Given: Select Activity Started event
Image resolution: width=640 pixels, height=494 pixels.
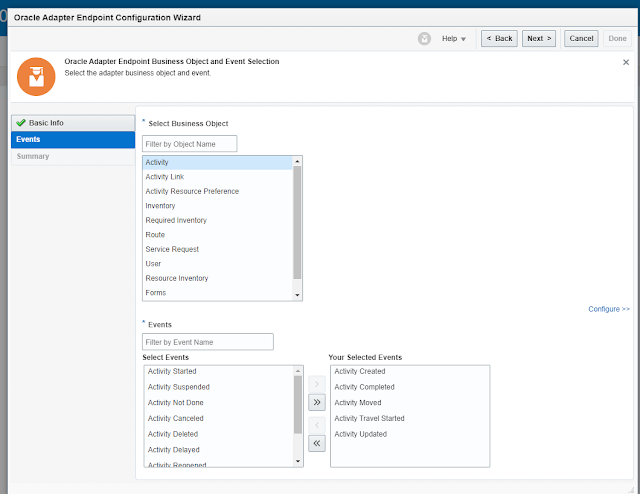Looking at the screenshot, I should tap(218, 371).
